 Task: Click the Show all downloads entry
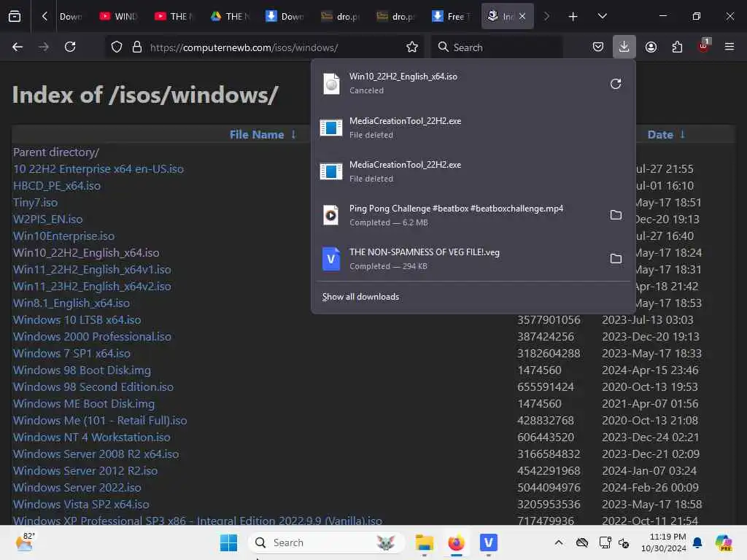click(360, 297)
